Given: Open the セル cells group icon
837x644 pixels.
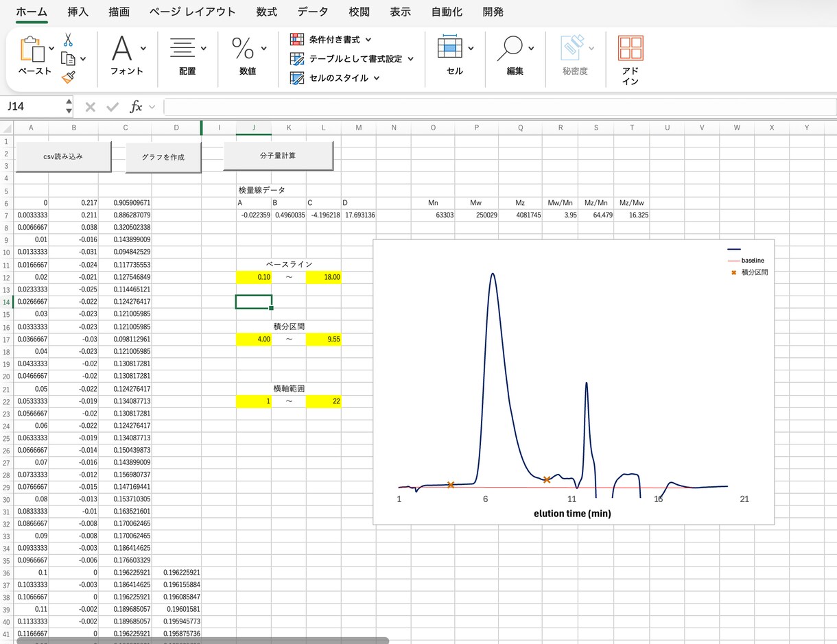Looking at the screenshot, I should point(449,47).
